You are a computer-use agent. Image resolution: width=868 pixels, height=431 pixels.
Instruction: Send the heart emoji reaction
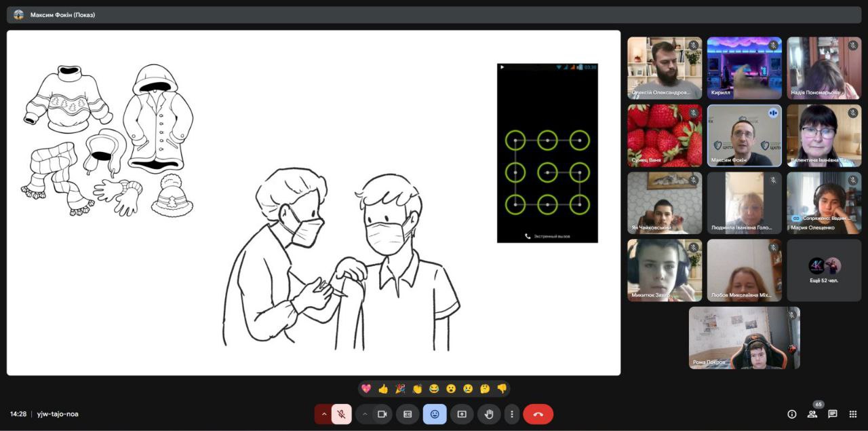[366, 389]
